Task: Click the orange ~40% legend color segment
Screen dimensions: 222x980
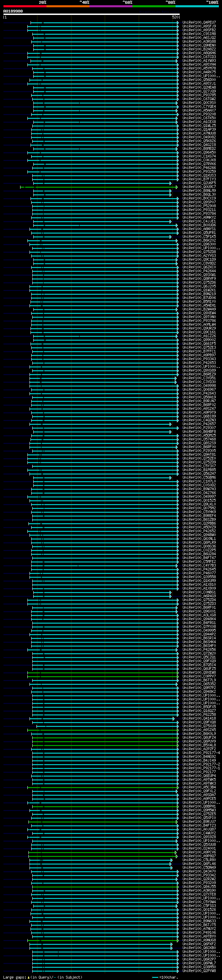Action: (x=68, y=6)
